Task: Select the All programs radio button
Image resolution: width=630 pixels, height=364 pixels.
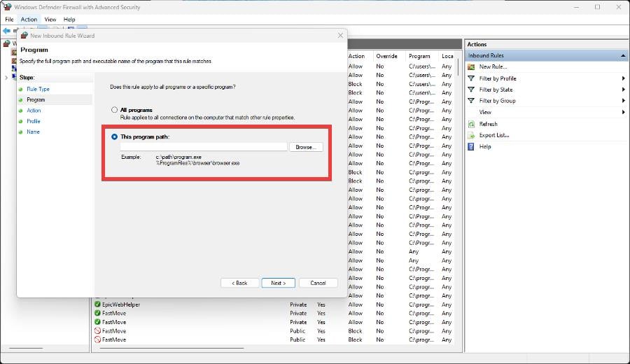Action: (115, 110)
